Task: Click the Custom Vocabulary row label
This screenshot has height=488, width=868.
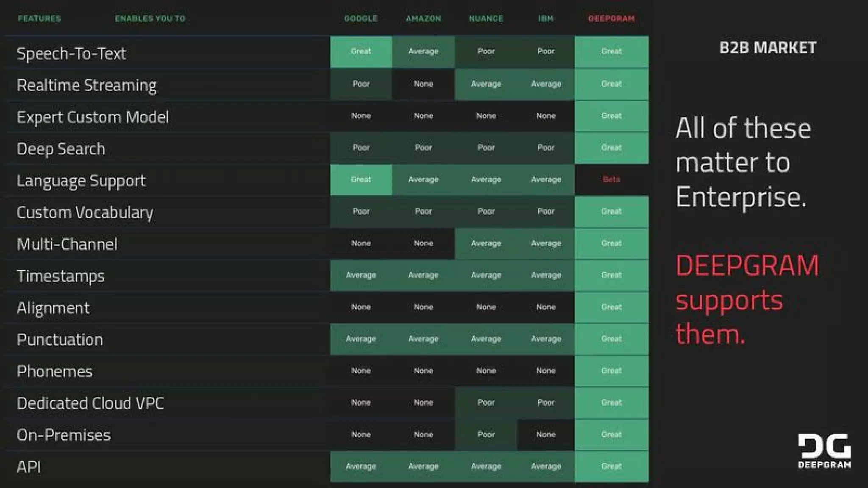Action: tap(85, 212)
